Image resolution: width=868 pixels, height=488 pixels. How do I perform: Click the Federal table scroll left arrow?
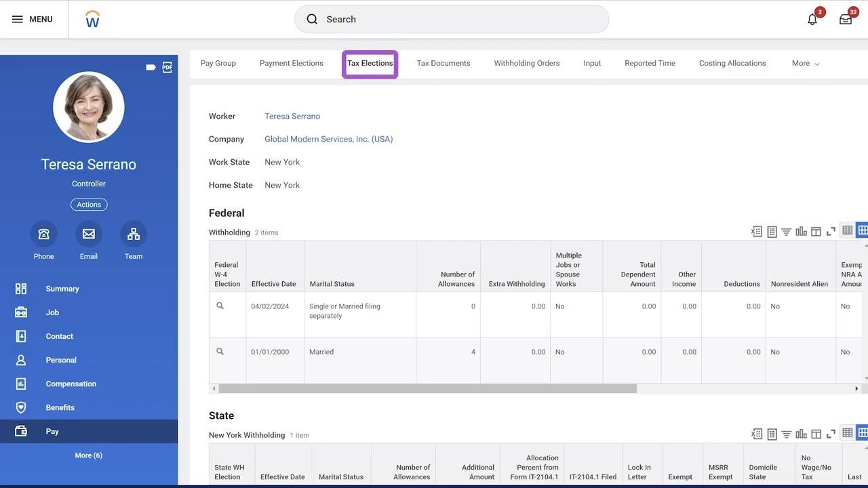(x=214, y=389)
